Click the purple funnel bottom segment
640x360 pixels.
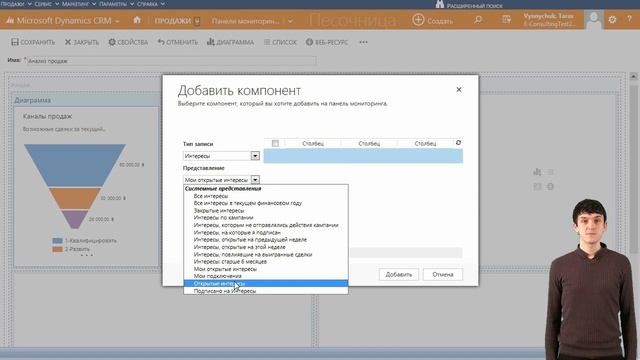[x=75, y=220]
